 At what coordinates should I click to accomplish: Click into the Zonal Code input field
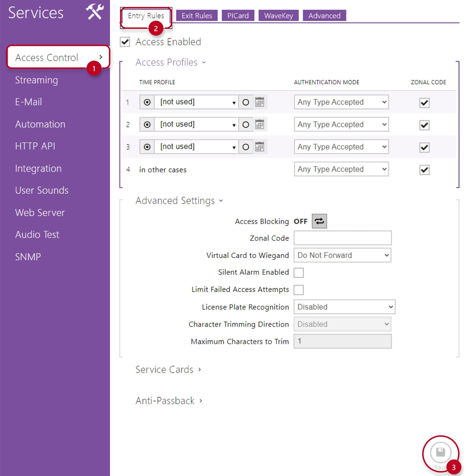click(x=343, y=238)
